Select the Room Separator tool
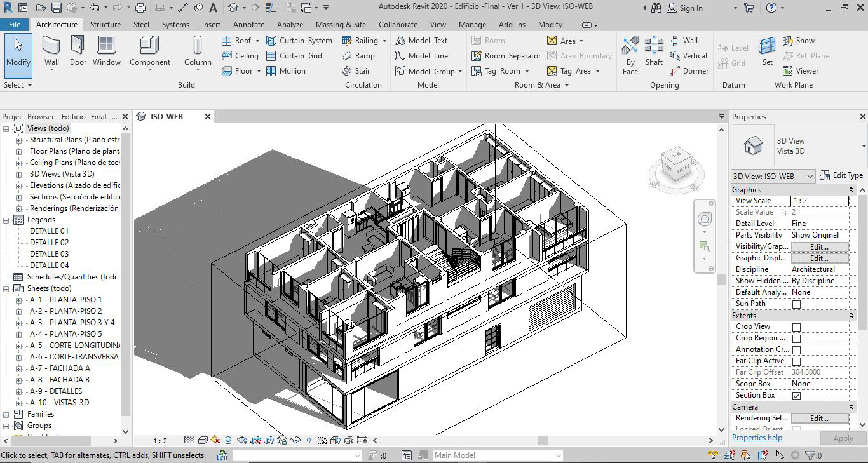The width and height of the screenshot is (868, 463). pyautogui.click(x=506, y=56)
